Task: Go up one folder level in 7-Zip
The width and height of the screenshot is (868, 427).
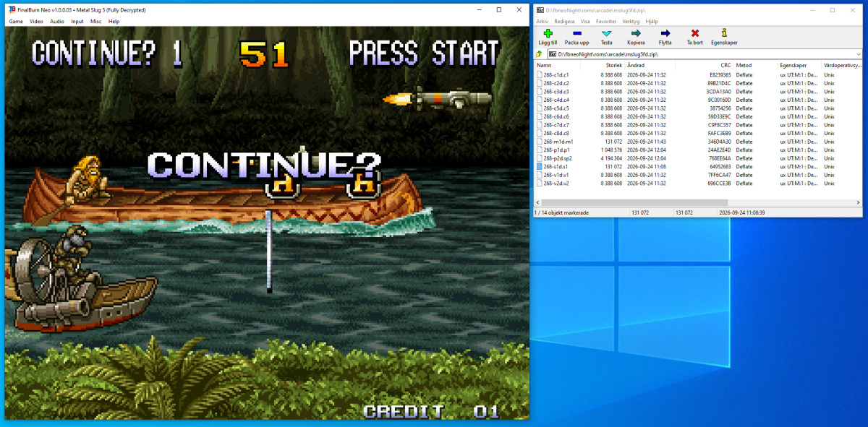Action: [x=540, y=54]
